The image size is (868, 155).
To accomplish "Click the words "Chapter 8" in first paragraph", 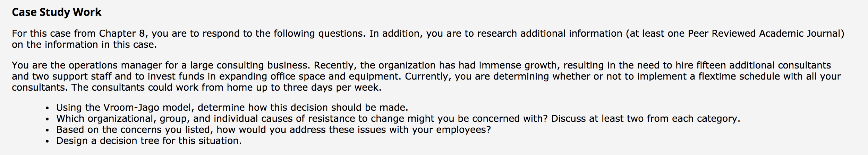I will [x=122, y=34].
